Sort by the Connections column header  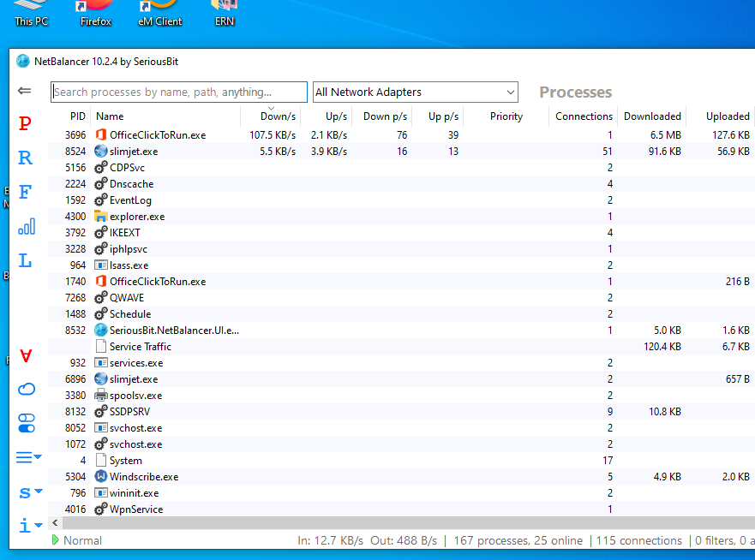point(584,116)
